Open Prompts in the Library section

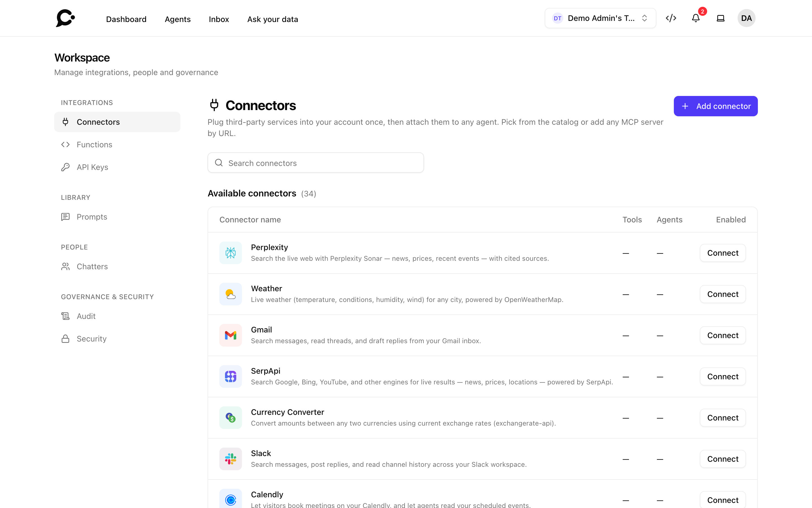click(117, 217)
